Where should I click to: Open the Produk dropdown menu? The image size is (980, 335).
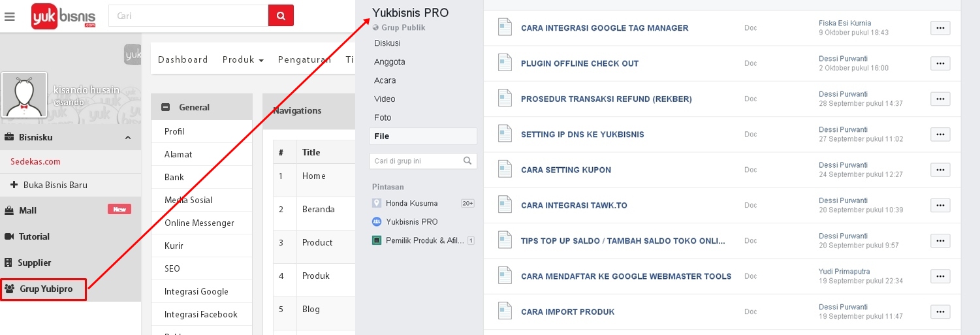(243, 59)
